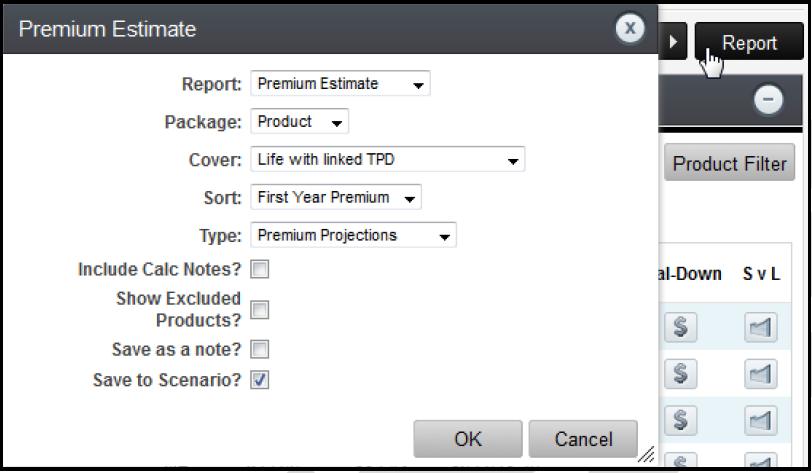
Task: Click the third row dollar sign icon
Action: coord(680,420)
